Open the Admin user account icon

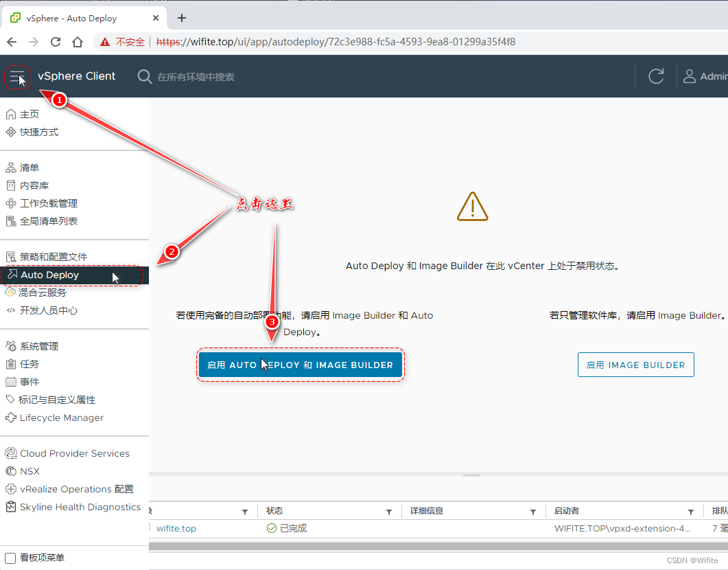690,76
